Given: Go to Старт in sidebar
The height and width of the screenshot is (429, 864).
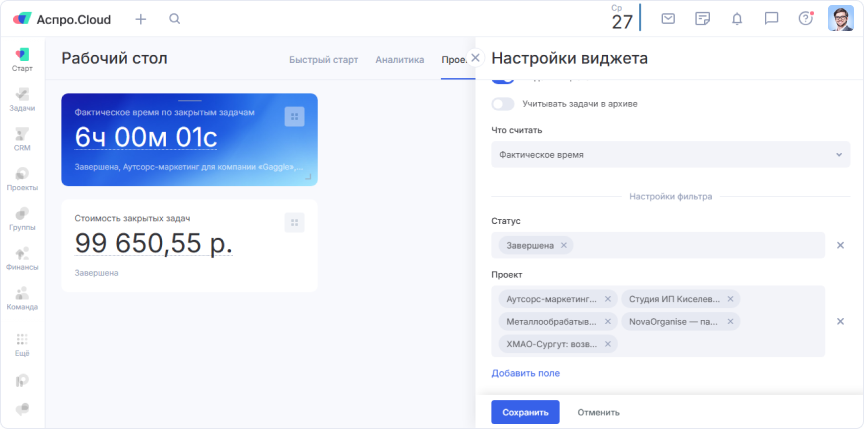Looking at the screenshot, I should (22, 60).
